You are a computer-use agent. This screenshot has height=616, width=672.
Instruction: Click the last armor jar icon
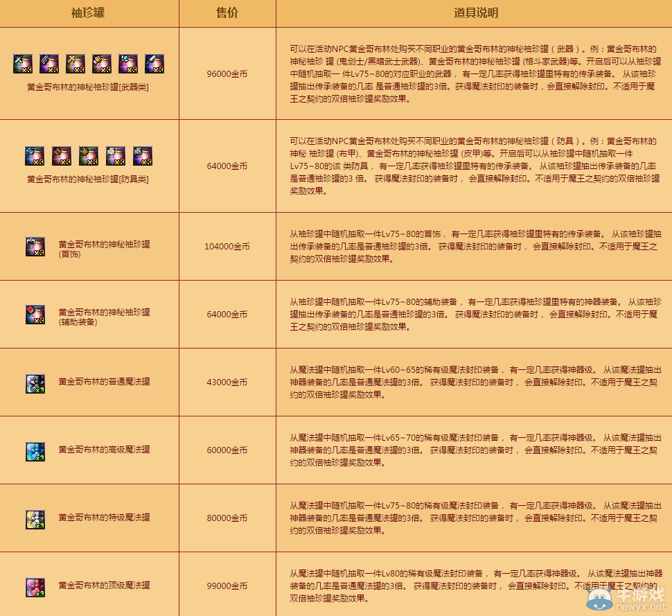point(143,155)
